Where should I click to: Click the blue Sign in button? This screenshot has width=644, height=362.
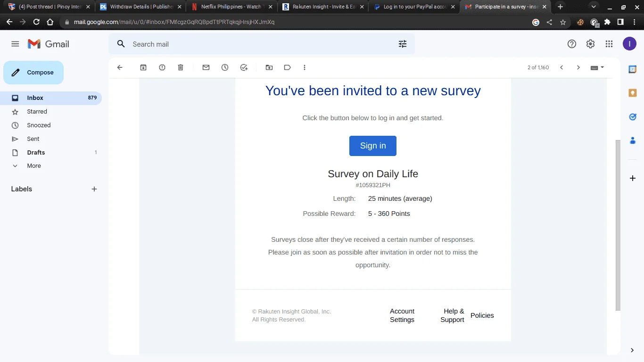373,146
